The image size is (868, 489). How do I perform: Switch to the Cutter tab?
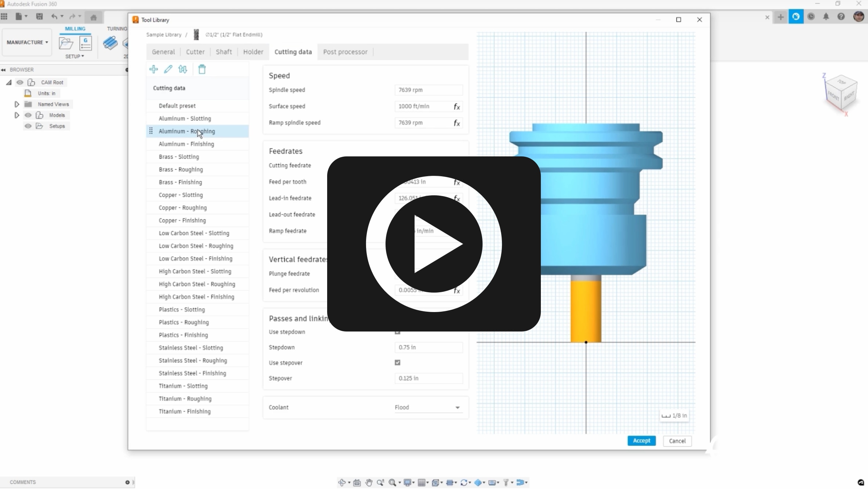click(x=195, y=52)
